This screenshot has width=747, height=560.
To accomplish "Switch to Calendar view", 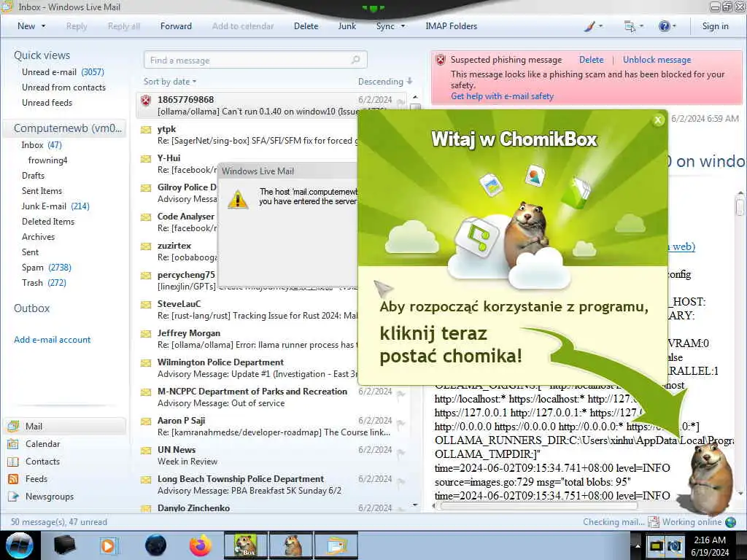I will 43,444.
